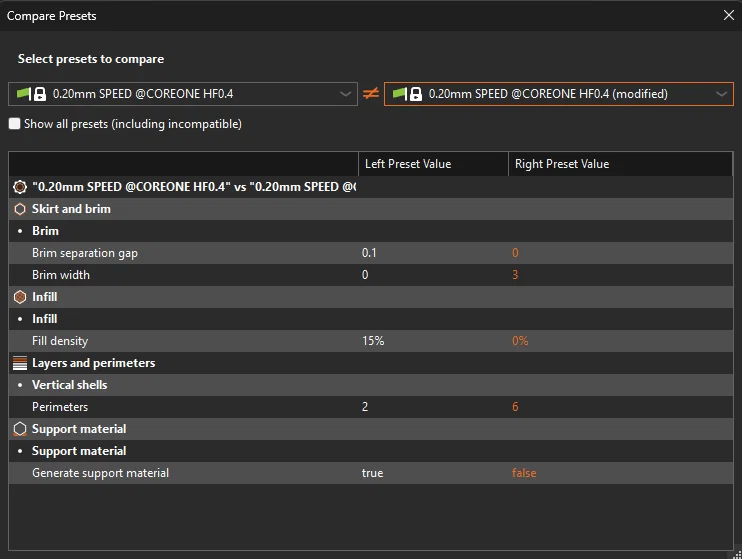Image resolution: width=742 pixels, height=559 pixels.
Task: Click the orange false support value
Action: 524,473
